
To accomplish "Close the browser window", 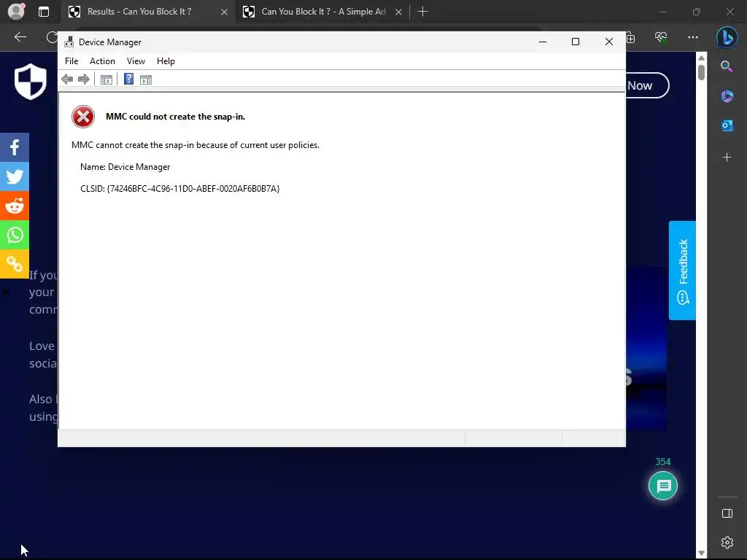I will click(x=729, y=12).
